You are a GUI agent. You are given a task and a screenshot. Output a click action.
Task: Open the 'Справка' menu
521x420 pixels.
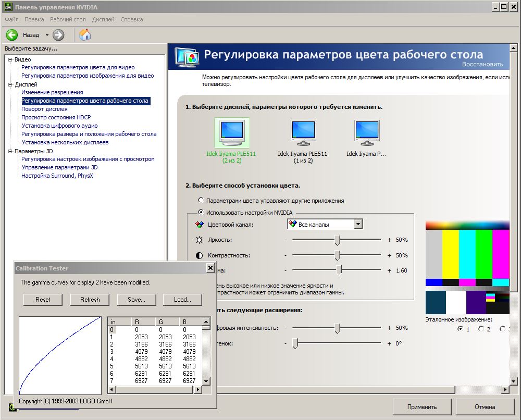[131, 19]
